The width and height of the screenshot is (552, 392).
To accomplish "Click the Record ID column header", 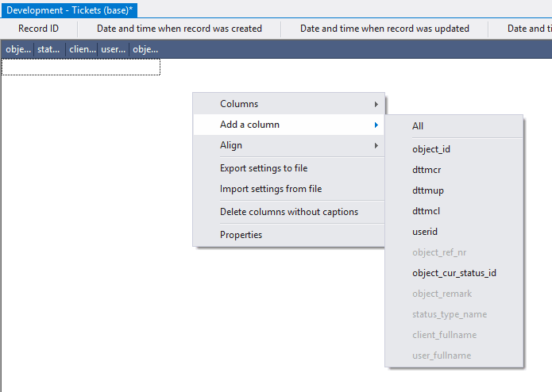I will click(38, 29).
